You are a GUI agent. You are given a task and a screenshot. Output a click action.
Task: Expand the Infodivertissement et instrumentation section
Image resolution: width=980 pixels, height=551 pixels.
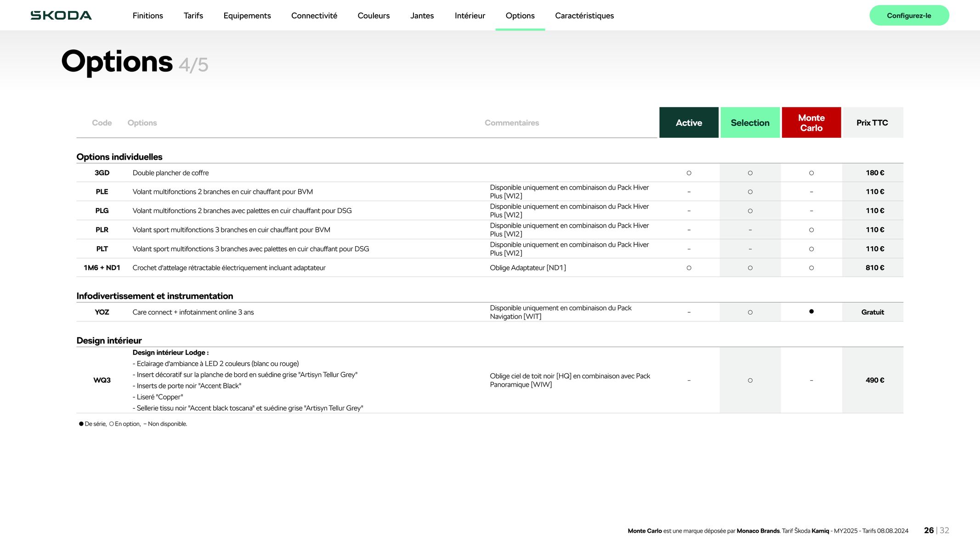(x=154, y=296)
